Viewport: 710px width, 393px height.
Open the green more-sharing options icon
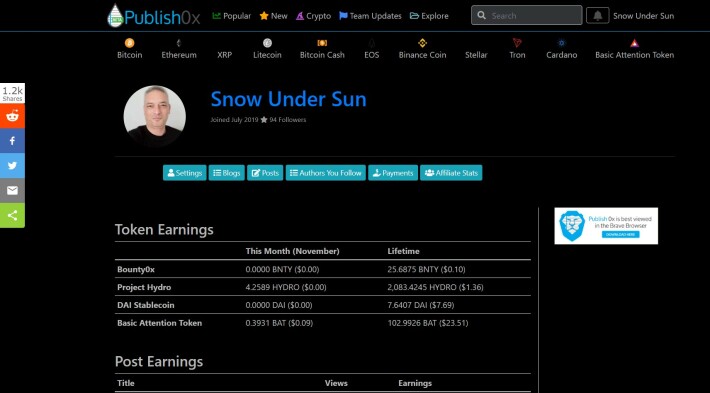click(x=12, y=216)
